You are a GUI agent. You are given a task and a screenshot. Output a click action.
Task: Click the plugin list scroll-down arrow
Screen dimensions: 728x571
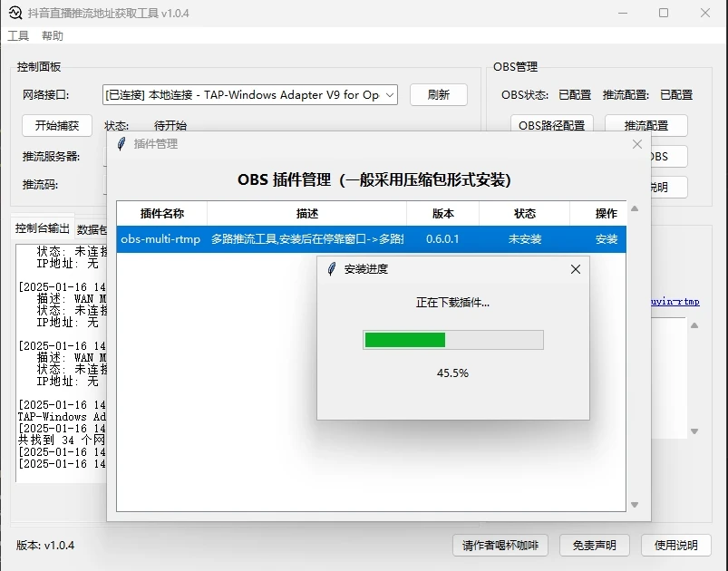coord(635,505)
